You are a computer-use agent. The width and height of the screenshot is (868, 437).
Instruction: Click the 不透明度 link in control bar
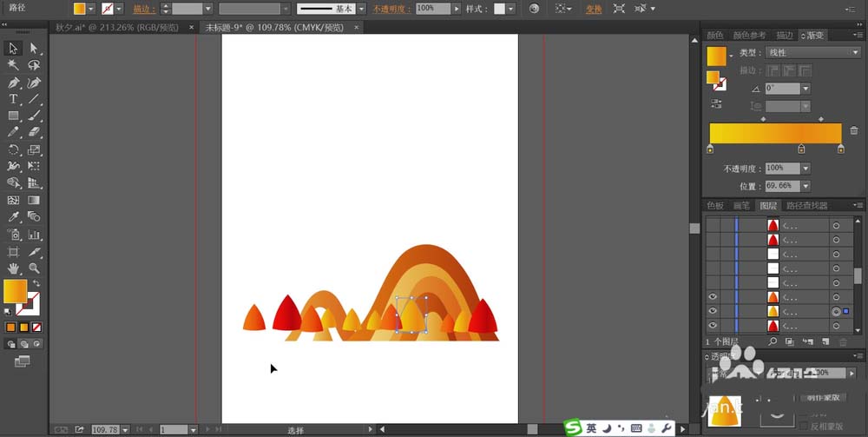[391, 9]
